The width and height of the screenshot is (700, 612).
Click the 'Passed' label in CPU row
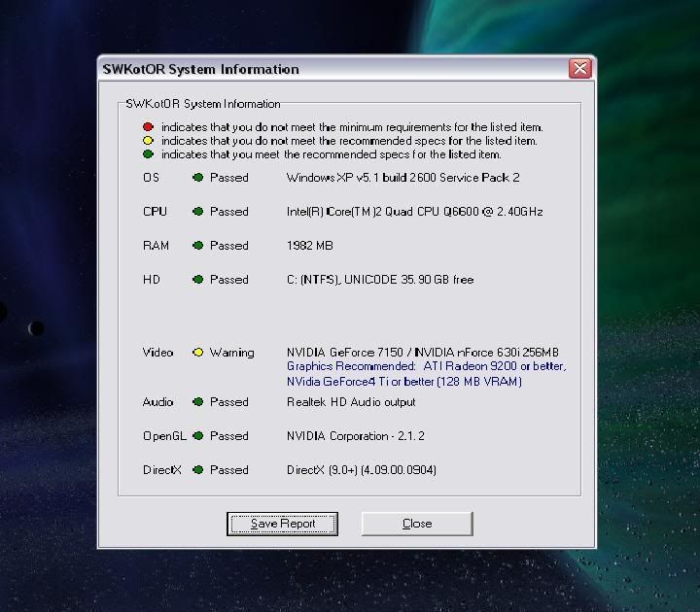[x=229, y=212]
